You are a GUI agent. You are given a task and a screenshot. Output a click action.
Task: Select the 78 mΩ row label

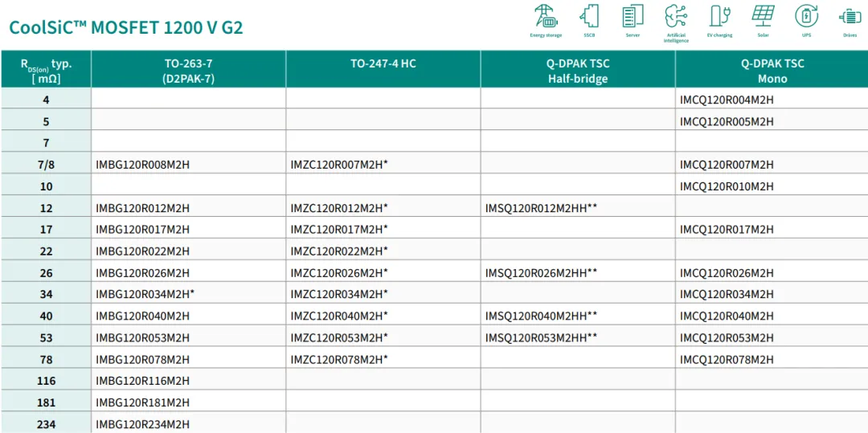click(x=46, y=360)
